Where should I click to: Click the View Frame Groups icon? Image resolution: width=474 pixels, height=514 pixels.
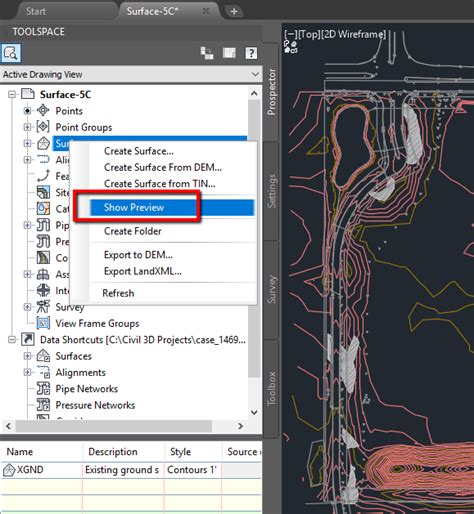click(x=43, y=323)
